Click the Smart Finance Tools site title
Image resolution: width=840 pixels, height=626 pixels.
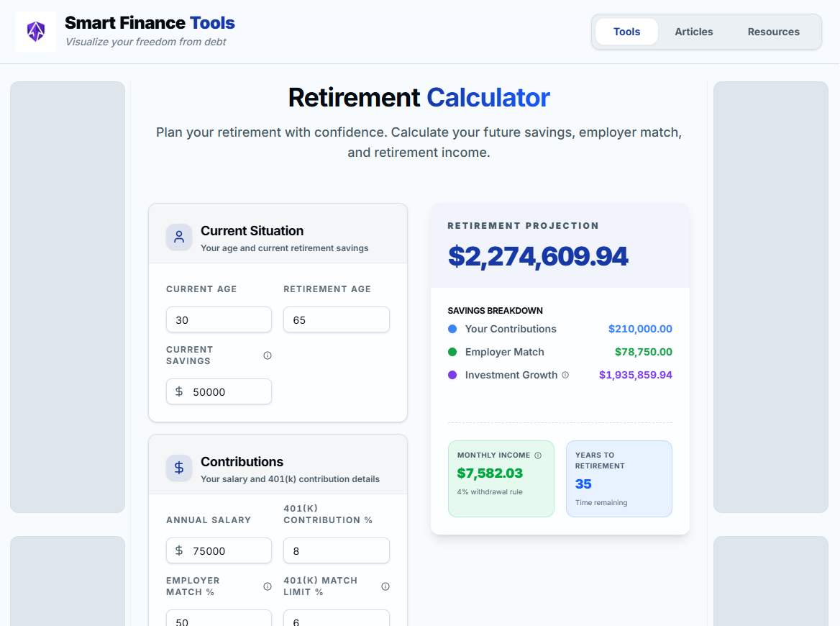coord(150,22)
